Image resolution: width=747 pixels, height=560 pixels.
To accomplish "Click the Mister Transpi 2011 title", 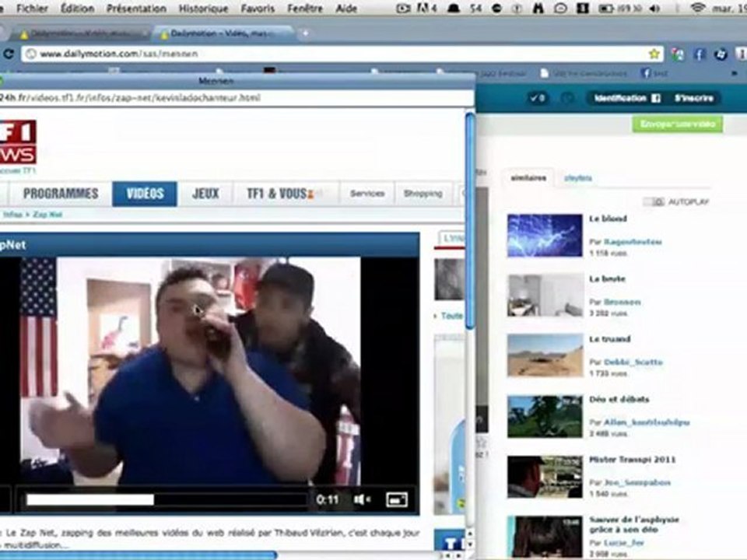I will pos(632,460).
